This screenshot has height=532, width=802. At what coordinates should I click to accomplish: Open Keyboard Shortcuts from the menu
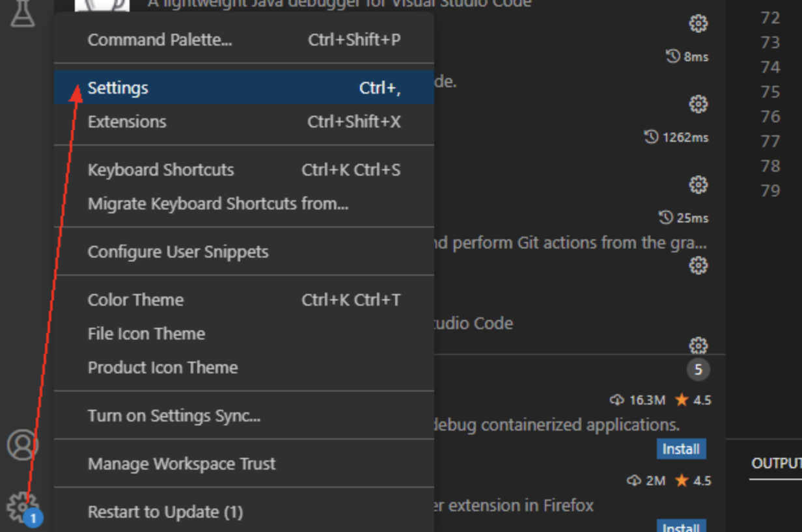point(244,170)
